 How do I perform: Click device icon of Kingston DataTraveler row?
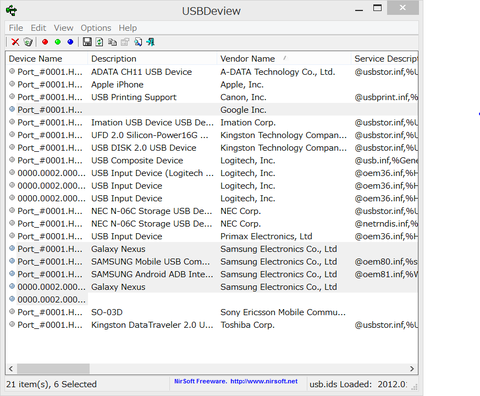(12, 324)
